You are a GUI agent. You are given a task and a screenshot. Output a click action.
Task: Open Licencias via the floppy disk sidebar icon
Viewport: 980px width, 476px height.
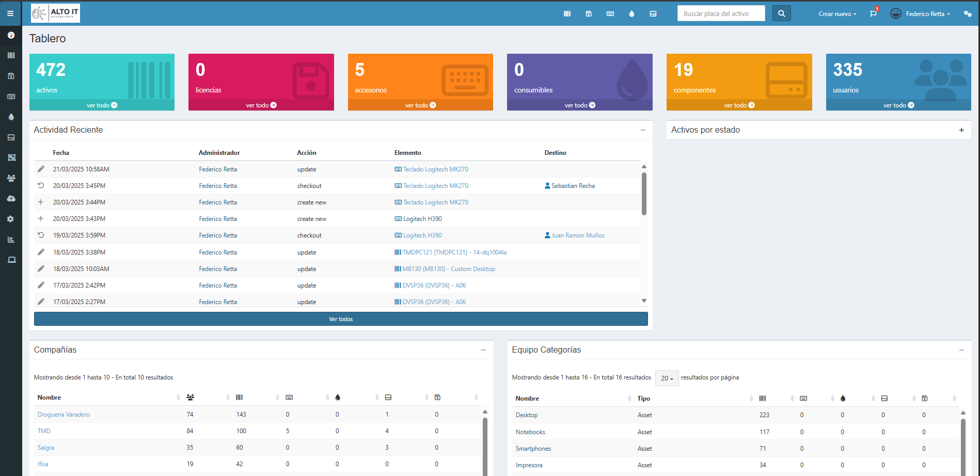pos(11,76)
